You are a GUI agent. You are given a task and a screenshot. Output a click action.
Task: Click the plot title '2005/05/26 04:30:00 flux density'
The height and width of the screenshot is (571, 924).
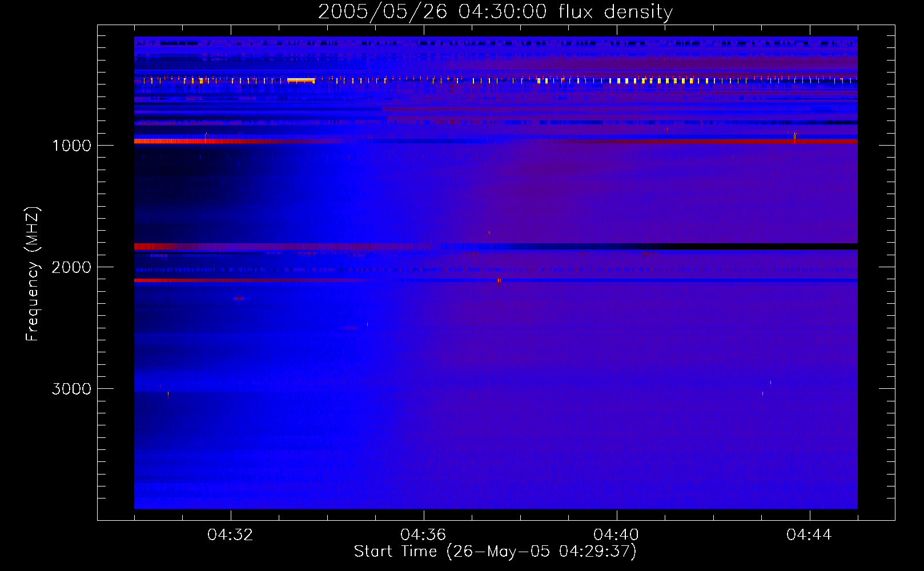[495, 11]
